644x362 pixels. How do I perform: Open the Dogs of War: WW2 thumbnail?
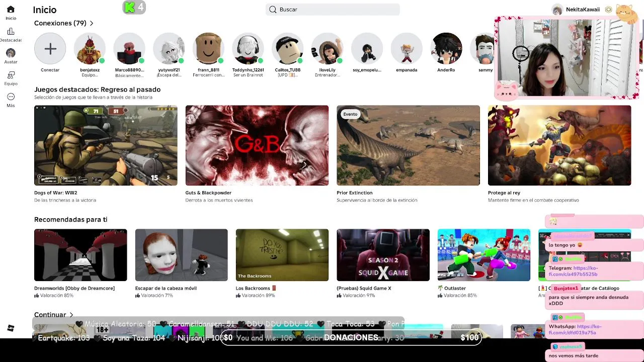106,145
